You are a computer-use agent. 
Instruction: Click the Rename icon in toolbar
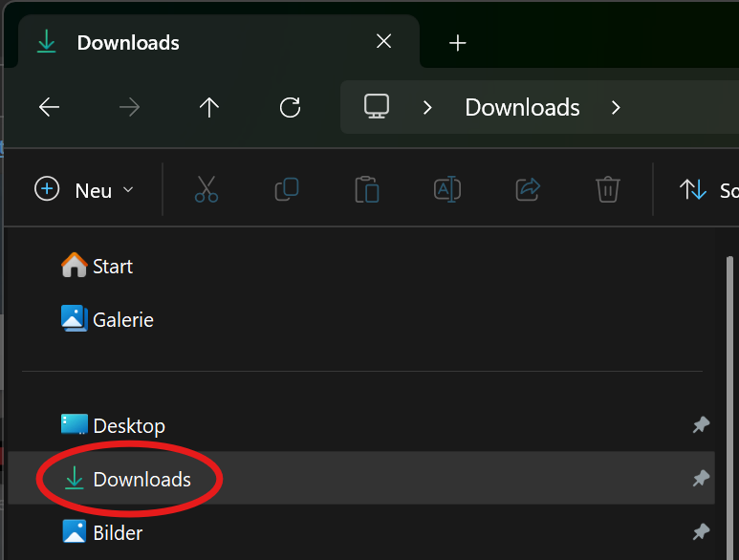[x=447, y=189]
